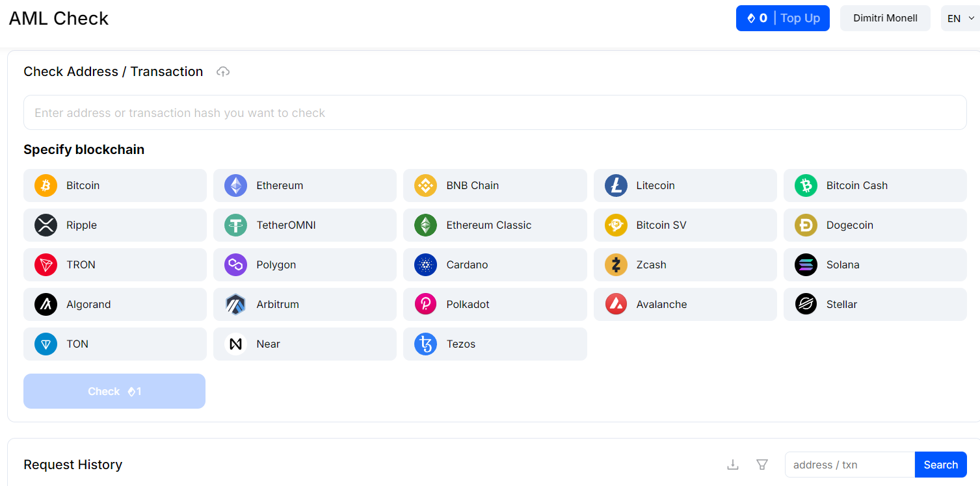Select the Litecoin logo icon

616,186
